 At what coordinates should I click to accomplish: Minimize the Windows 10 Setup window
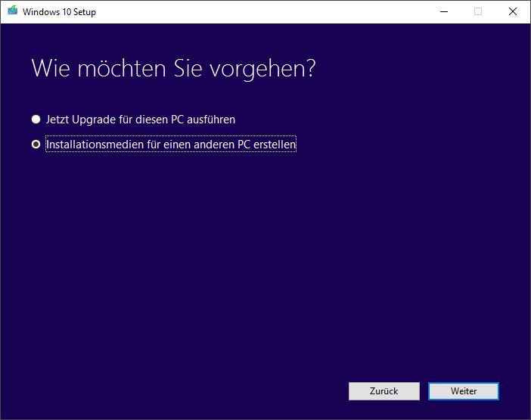click(444, 11)
